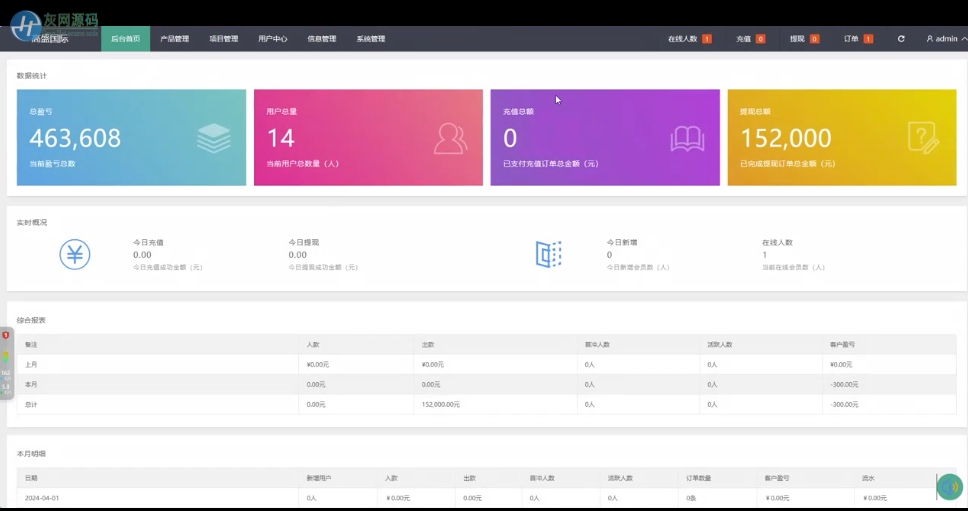The height and width of the screenshot is (511, 968).
Task: Click the refresh icon in top bar
Action: coord(901,39)
